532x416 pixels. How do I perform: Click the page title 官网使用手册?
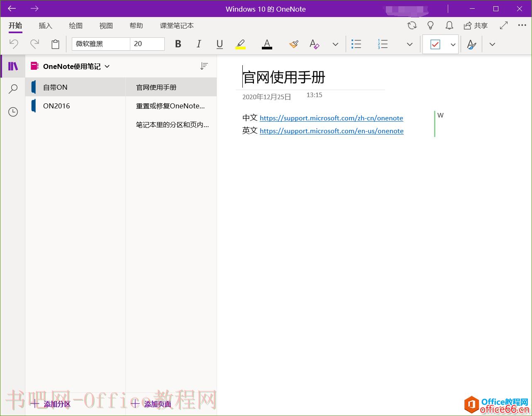pyautogui.click(x=284, y=77)
